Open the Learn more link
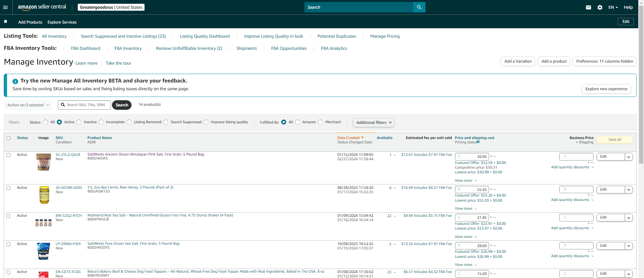 86,63
